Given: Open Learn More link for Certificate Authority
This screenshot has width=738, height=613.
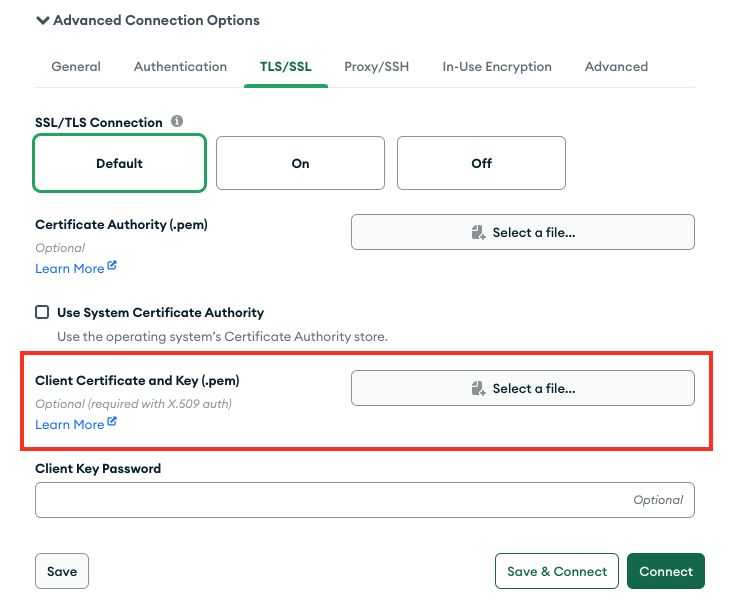Looking at the screenshot, I should [69, 268].
